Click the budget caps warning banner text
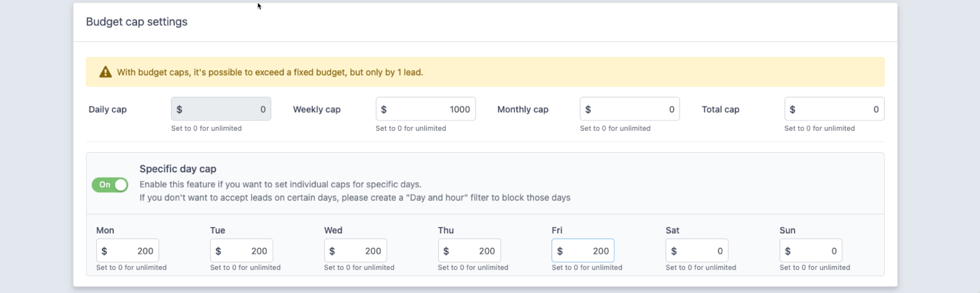980x293 pixels. pyautogui.click(x=270, y=72)
